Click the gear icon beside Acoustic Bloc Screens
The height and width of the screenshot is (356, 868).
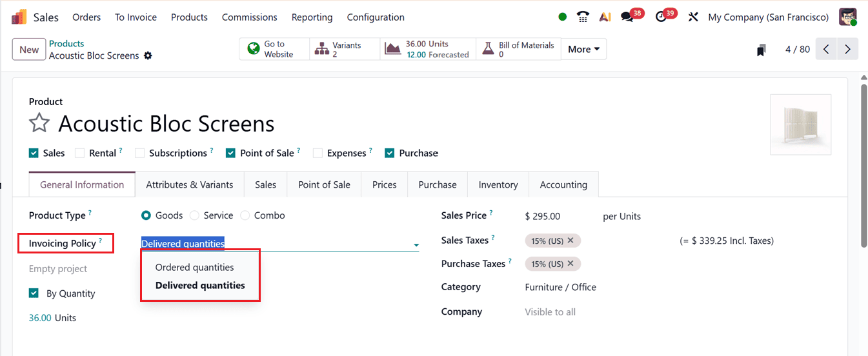pos(148,55)
